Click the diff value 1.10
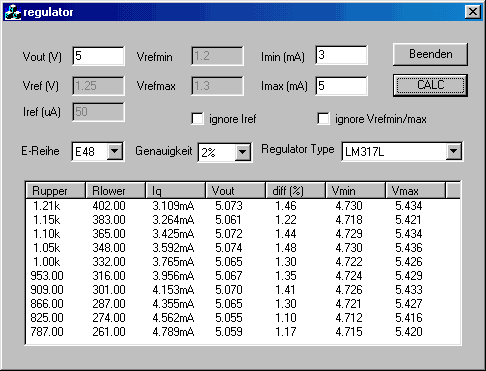 [286, 318]
